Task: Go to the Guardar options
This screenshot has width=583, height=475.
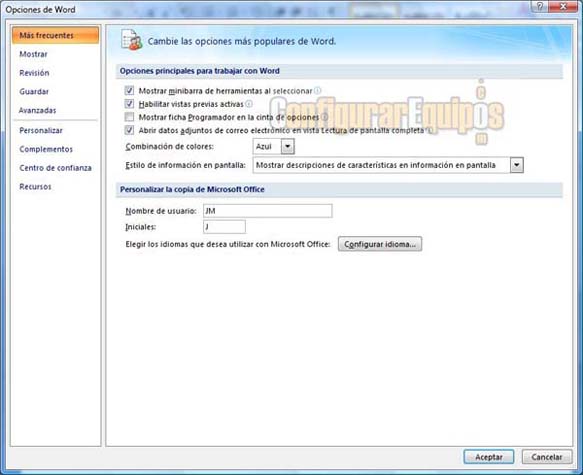Action: click(34, 91)
